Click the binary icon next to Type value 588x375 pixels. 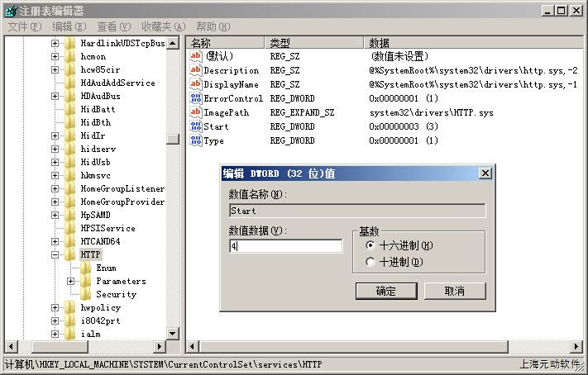tap(196, 140)
